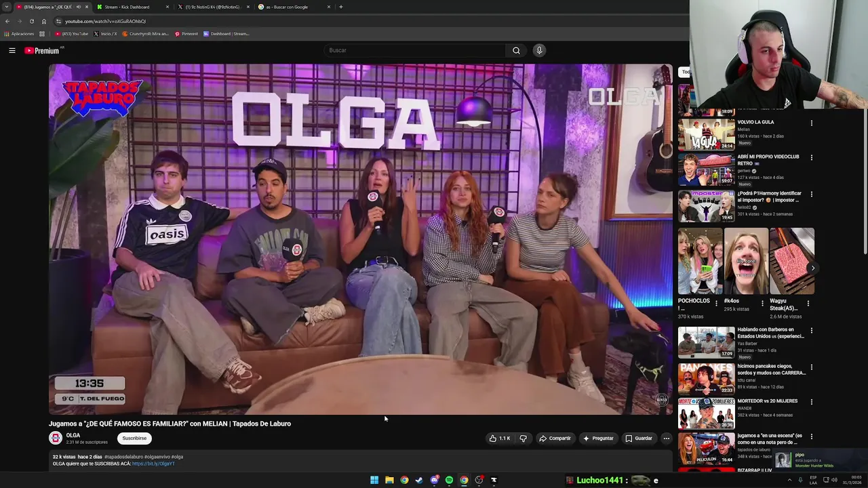Open the YouTube guide hamburger menu
The height and width of the screenshot is (488, 868).
pyautogui.click(x=12, y=50)
